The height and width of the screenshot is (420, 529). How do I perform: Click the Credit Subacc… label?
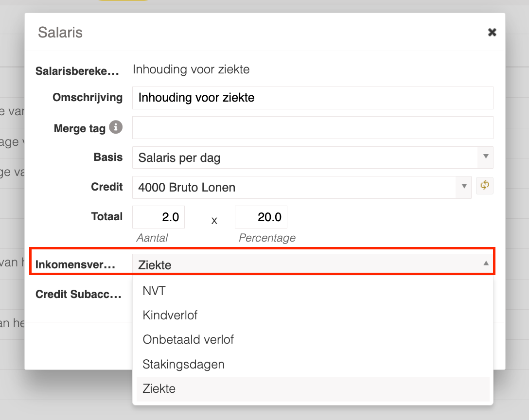pyautogui.click(x=78, y=294)
